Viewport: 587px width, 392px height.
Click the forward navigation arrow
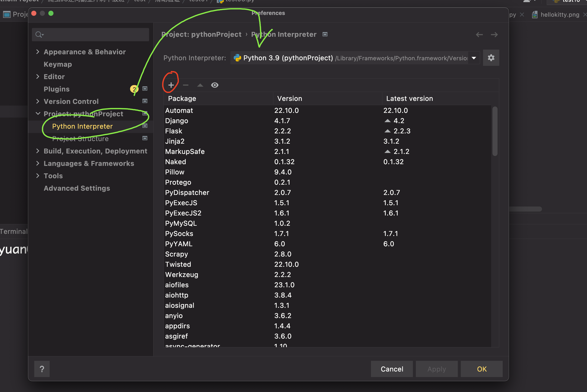[x=494, y=34]
